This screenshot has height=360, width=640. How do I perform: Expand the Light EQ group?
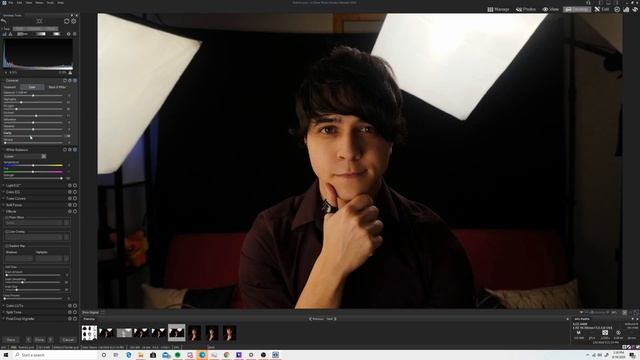click(3, 185)
